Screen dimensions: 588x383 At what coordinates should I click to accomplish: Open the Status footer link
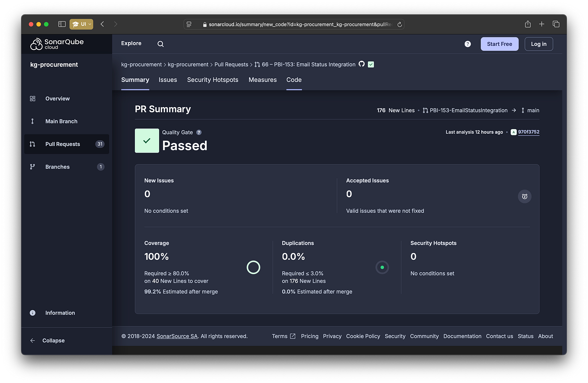(525, 336)
